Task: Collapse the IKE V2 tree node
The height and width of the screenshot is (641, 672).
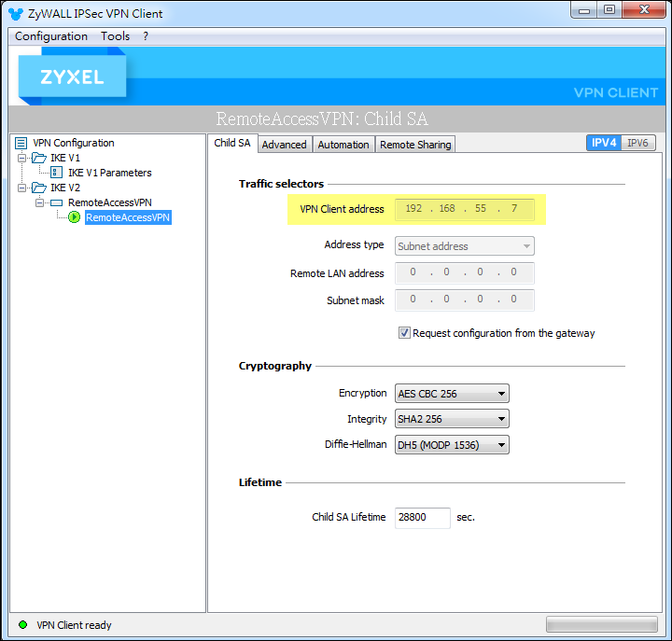Action: [x=21, y=188]
